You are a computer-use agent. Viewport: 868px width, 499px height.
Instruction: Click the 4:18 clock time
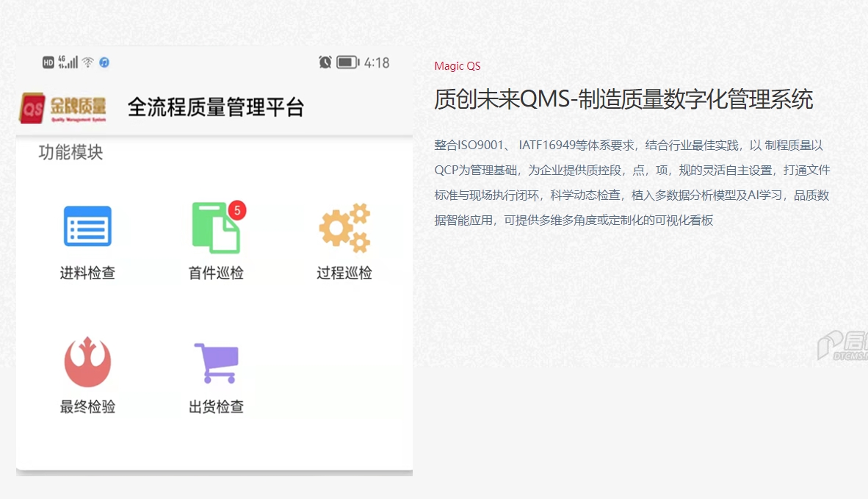(377, 62)
